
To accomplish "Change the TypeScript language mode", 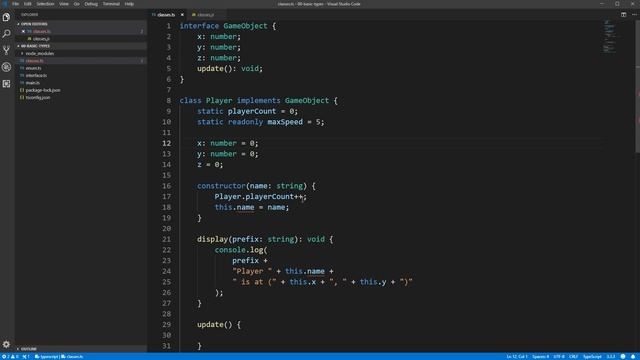I will pyautogui.click(x=592, y=356).
